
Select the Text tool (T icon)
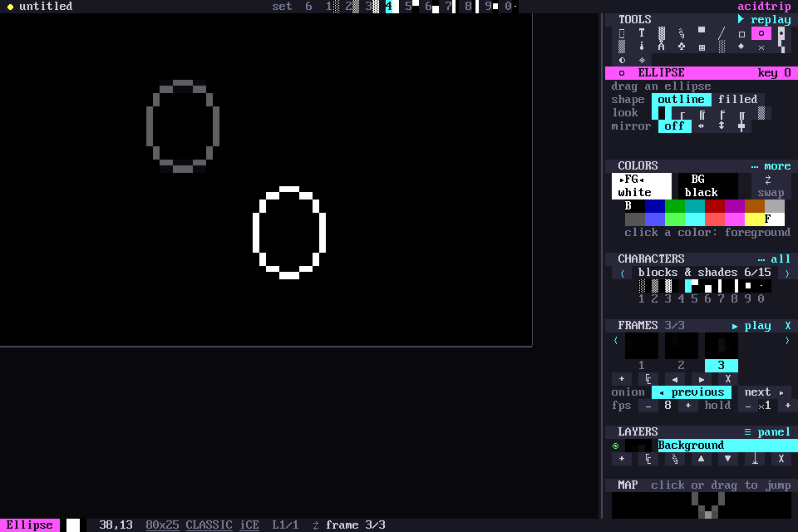pyautogui.click(x=641, y=33)
